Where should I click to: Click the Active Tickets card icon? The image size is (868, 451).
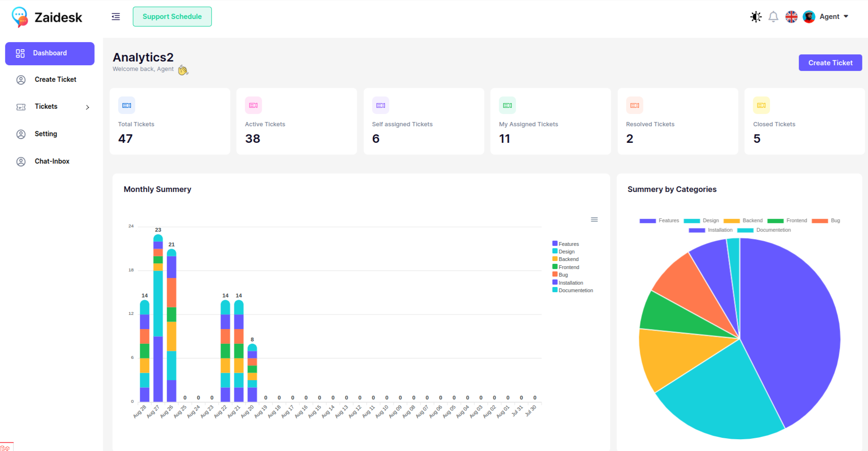(x=254, y=105)
